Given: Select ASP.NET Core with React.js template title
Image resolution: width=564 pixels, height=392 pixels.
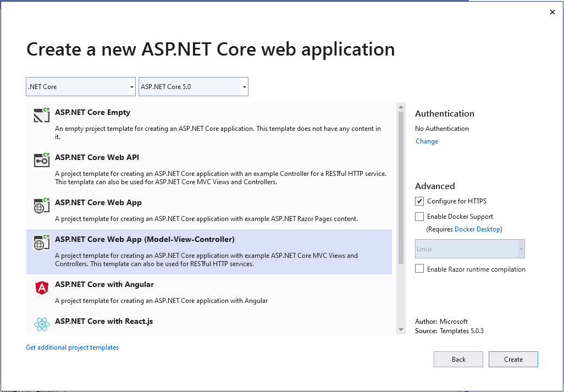Looking at the screenshot, I should 104,321.
